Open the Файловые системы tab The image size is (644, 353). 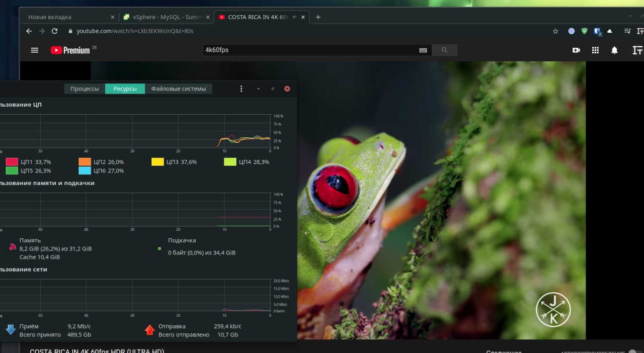coord(179,89)
